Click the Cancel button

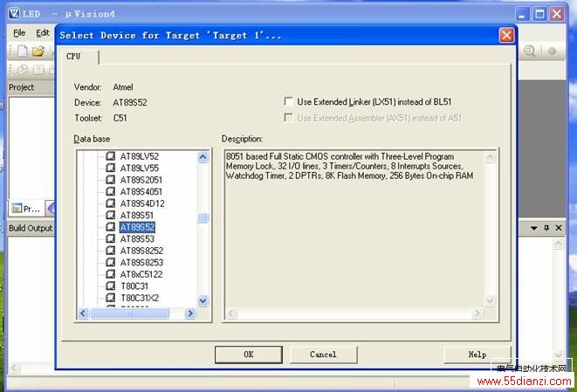point(324,354)
